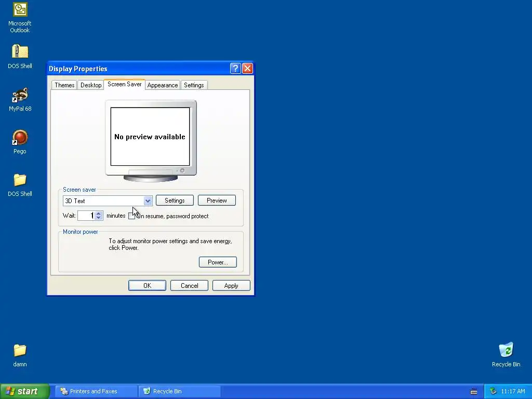Switch to the Desktop tab
Image resolution: width=532 pixels, height=399 pixels.
point(91,85)
